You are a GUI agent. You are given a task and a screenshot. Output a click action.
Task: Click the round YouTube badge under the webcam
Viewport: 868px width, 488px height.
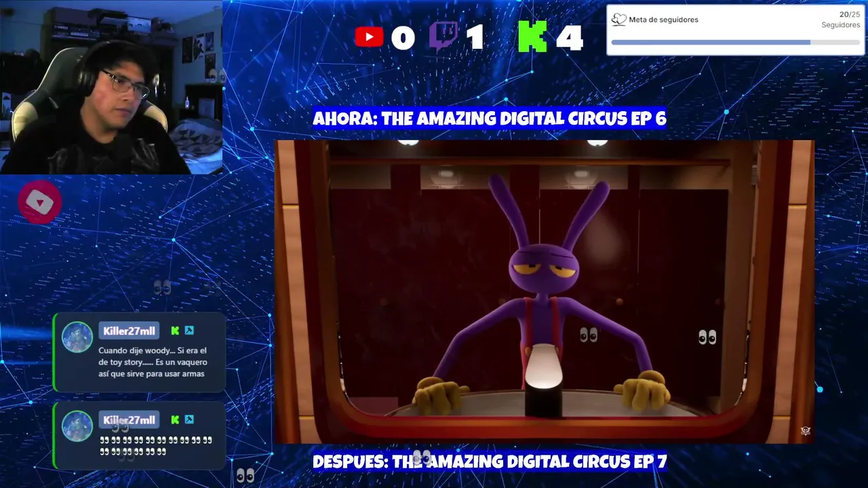pyautogui.click(x=39, y=202)
